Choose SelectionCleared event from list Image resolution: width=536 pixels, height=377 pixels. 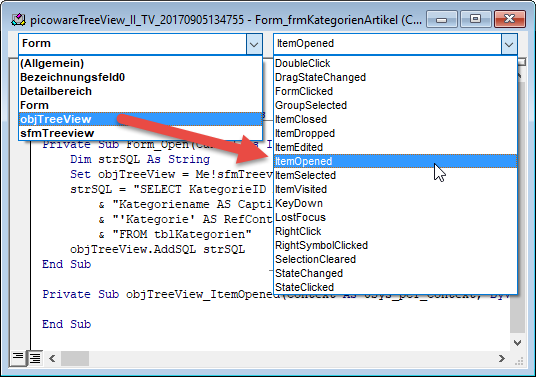click(x=396, y=259)
